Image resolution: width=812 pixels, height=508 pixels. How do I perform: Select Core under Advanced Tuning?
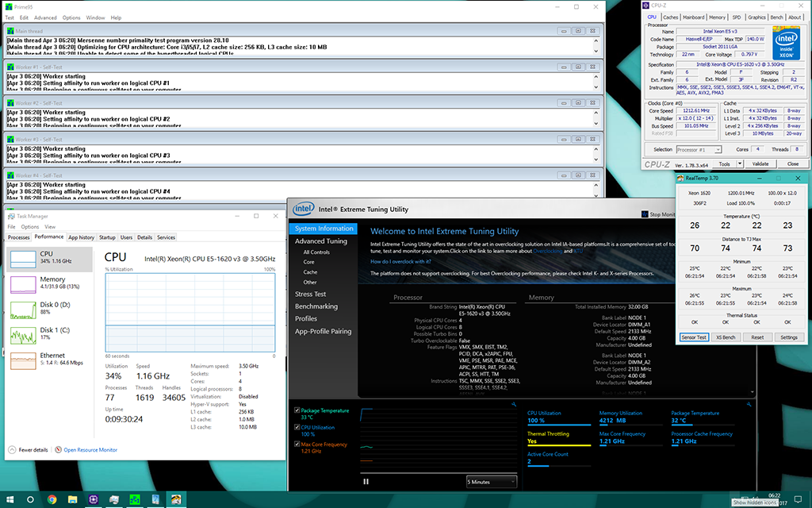pyautogui.click(x=308, y=262)
